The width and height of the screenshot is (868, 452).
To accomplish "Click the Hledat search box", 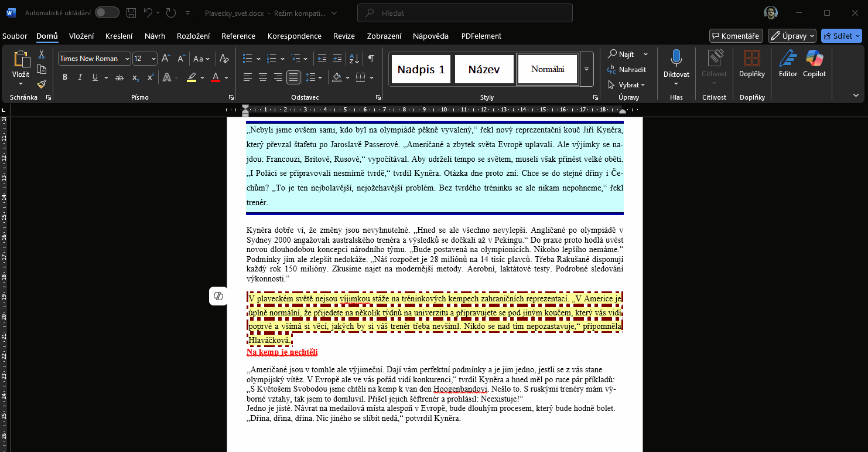I will (x=465, y=13).
